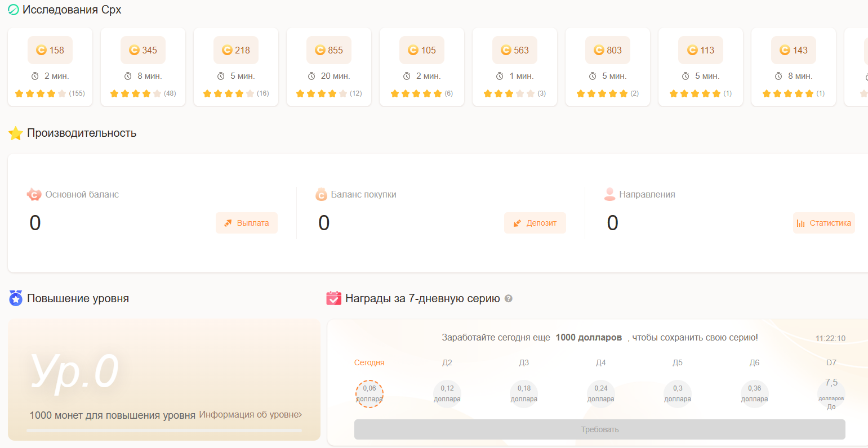The height and width of the screenshot is (448, 868).
Task: Open the 143-coin survey card
Action: 794,67
